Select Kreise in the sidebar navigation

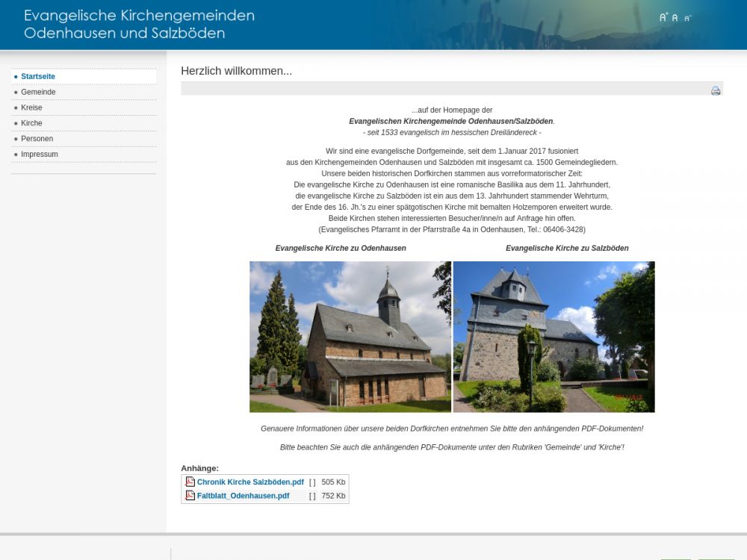(31, 108)
